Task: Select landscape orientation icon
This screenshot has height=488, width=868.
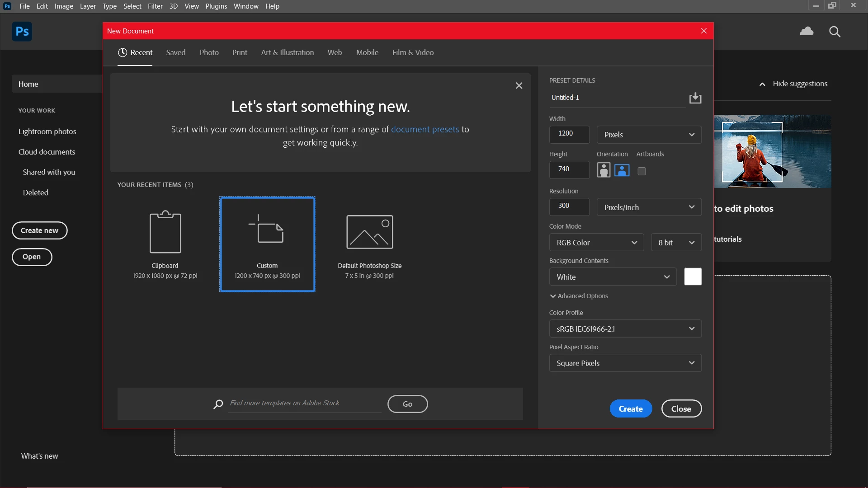Action: tap(622, 170)
